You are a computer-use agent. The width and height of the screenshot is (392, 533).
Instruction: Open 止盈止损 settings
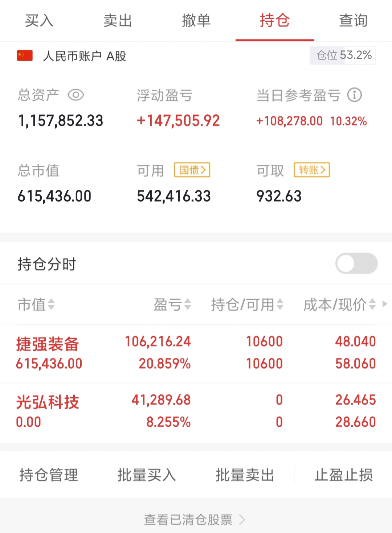coord(343,475)
